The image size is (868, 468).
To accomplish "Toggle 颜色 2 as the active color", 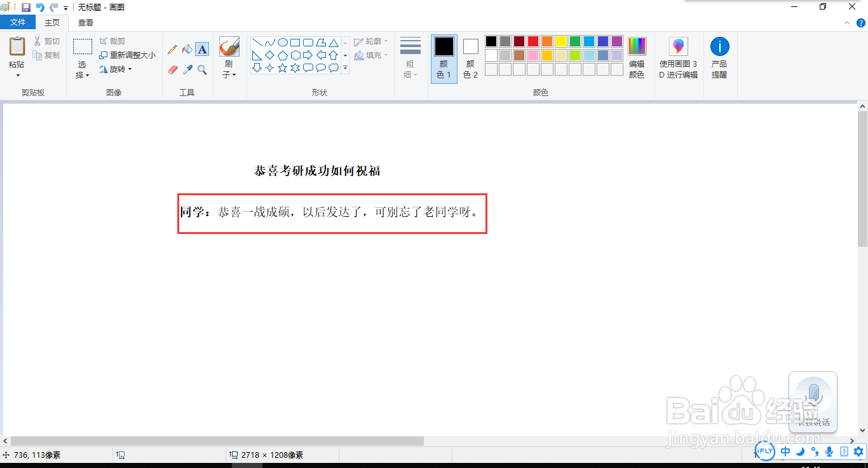I will pyautogui.click(x=470, y=57).
